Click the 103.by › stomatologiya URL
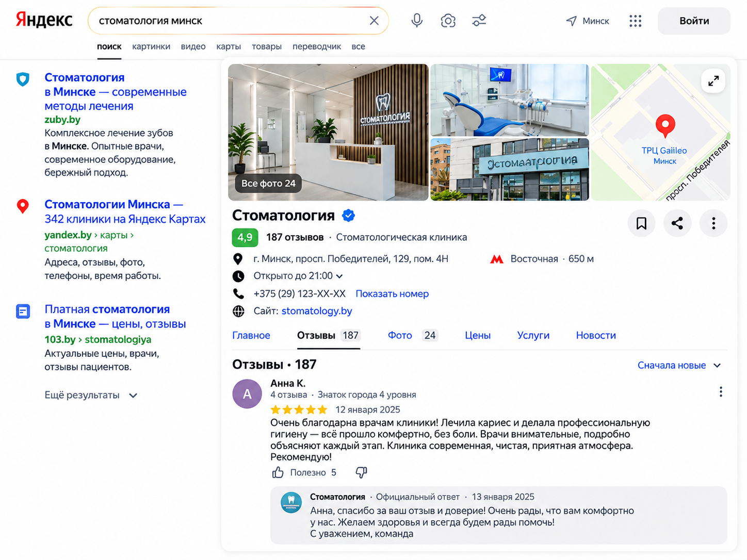 pyautogui.click(x=98, y=339)
